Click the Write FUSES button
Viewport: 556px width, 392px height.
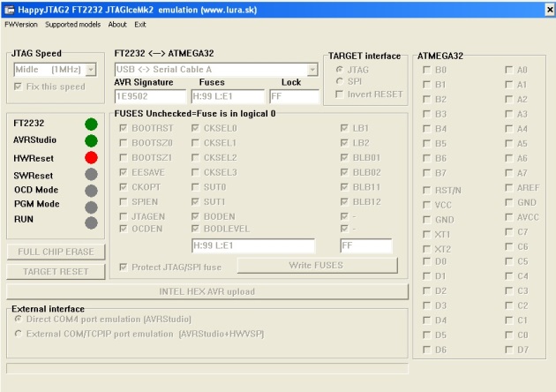318,266
